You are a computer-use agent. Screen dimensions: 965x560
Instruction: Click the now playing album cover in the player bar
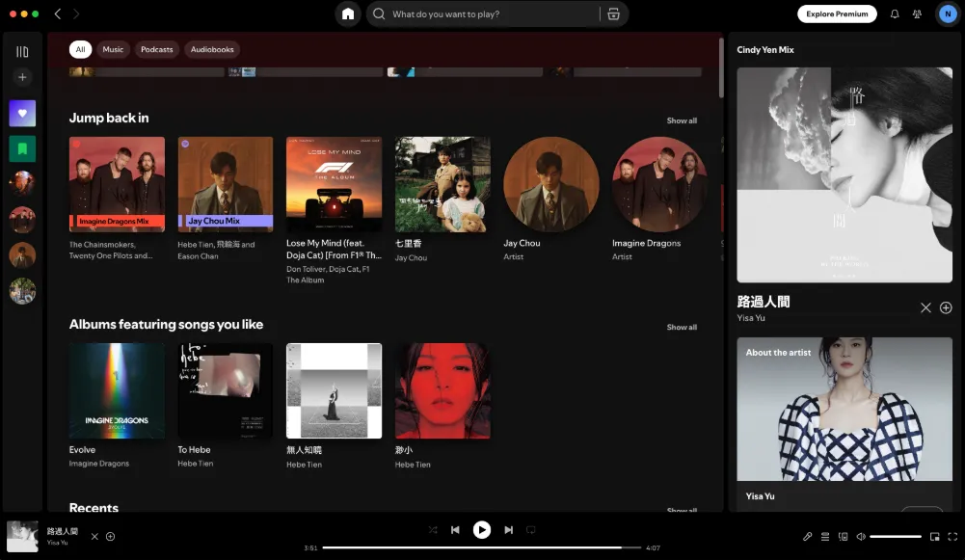[22, 537]
